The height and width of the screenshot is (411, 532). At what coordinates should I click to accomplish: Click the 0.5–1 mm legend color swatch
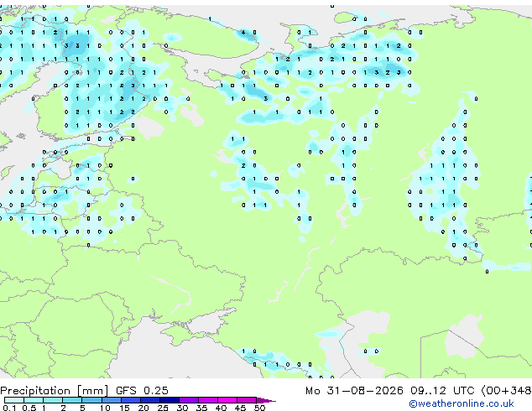coord(34,400)
